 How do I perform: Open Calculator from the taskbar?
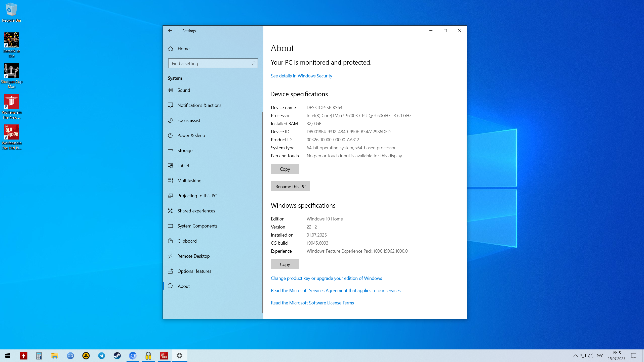click(x=39, y=356)
